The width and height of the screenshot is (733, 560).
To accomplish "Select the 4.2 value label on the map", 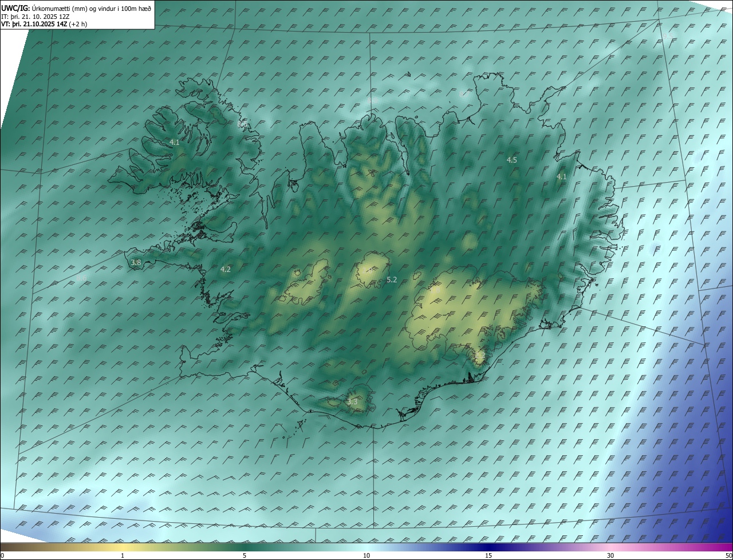I will tap(226, 269).
